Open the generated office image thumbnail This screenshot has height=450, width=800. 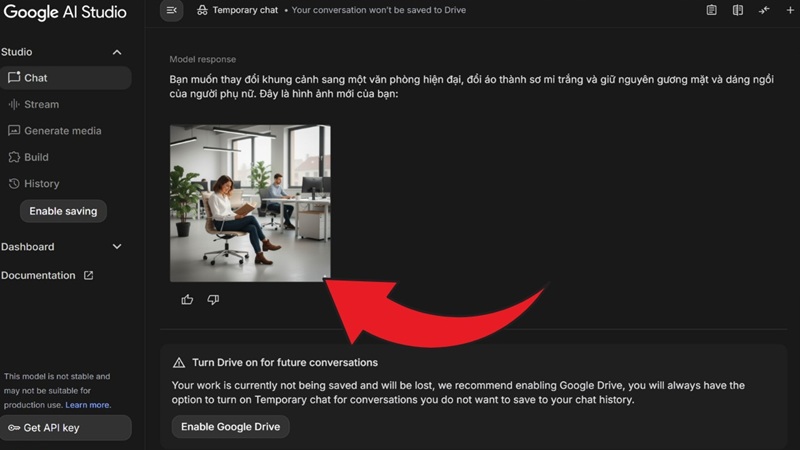point(250,203)
